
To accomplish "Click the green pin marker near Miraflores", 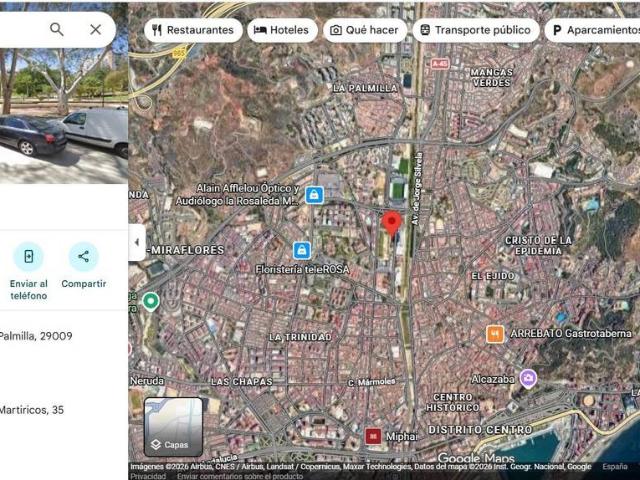I will [151, 302].
